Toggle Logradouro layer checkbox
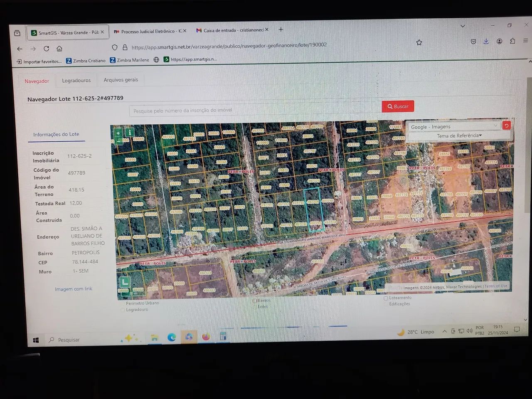532x399 pixels. [123, 310]
